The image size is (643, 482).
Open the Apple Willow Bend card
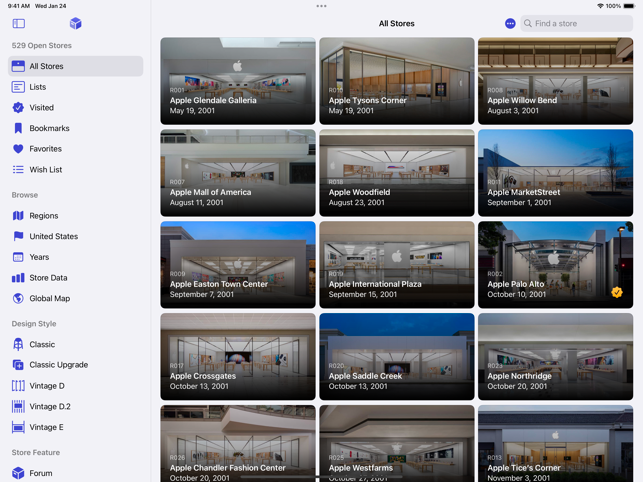555,81
